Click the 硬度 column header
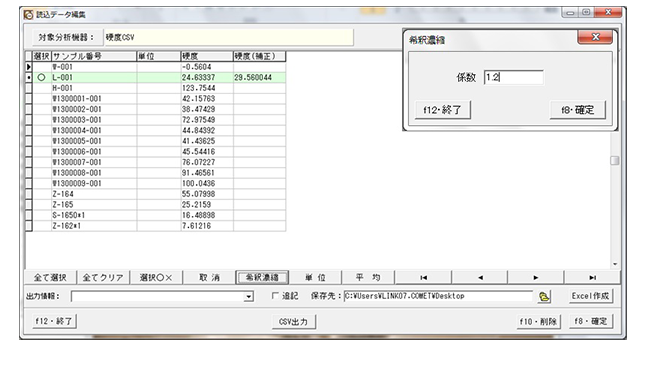The width and height of the screenshot is (648, 366). 207,56
